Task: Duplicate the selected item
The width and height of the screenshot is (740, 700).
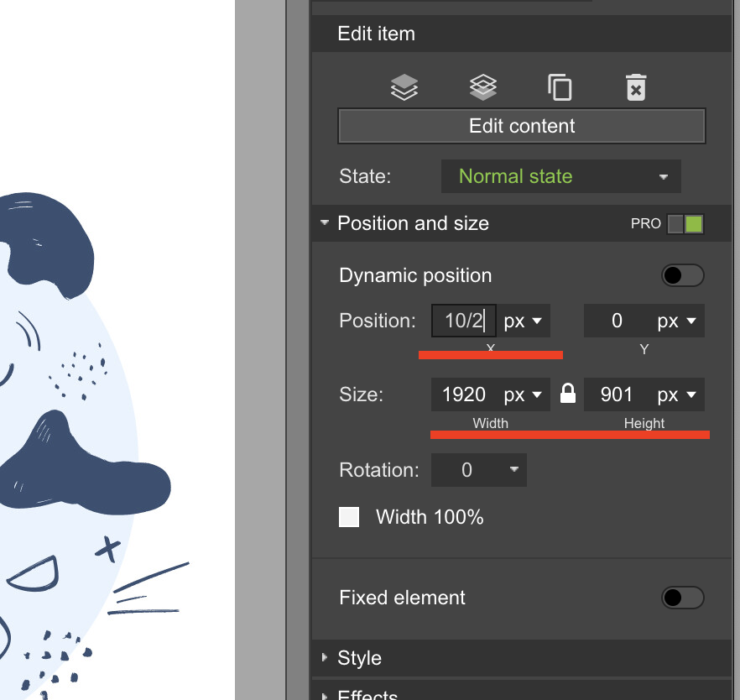Action: click(x=560, y=87)
